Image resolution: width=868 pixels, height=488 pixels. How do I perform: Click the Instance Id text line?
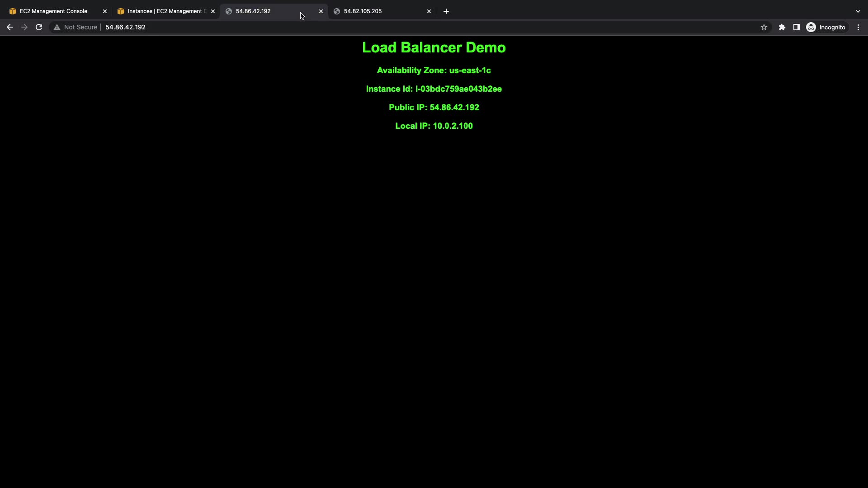pyautogui.click(x=434, y=89)
